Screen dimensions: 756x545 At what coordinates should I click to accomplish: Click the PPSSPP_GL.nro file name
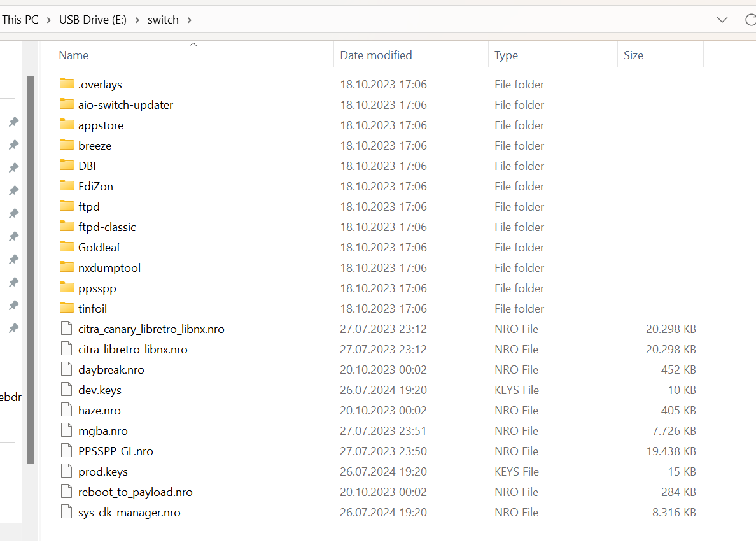(116, 451)
